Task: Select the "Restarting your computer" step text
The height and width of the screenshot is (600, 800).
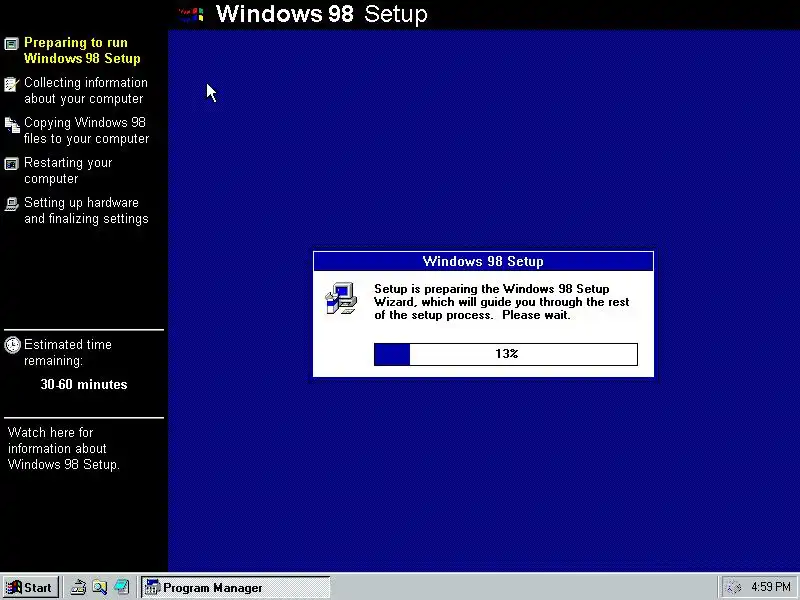Action: (68, 170)
